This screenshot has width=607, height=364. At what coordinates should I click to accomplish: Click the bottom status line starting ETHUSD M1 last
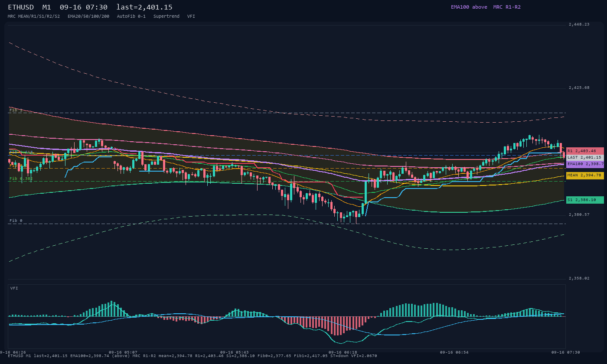point(193,356)
